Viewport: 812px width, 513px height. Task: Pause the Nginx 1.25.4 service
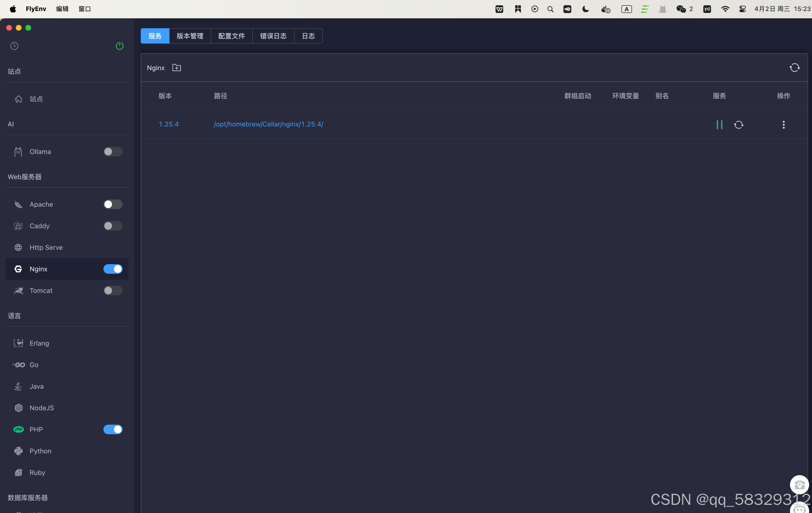click(x=719, y=125)
